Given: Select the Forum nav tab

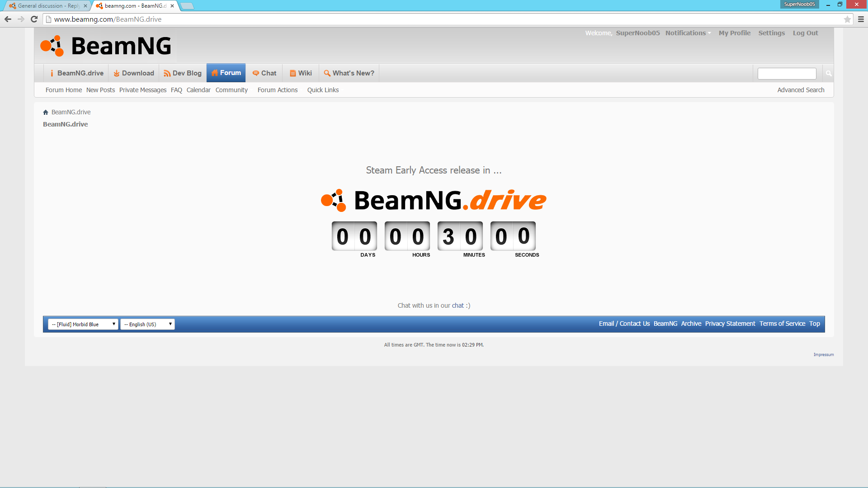Looking at the screenshot, I should [226, 73].
